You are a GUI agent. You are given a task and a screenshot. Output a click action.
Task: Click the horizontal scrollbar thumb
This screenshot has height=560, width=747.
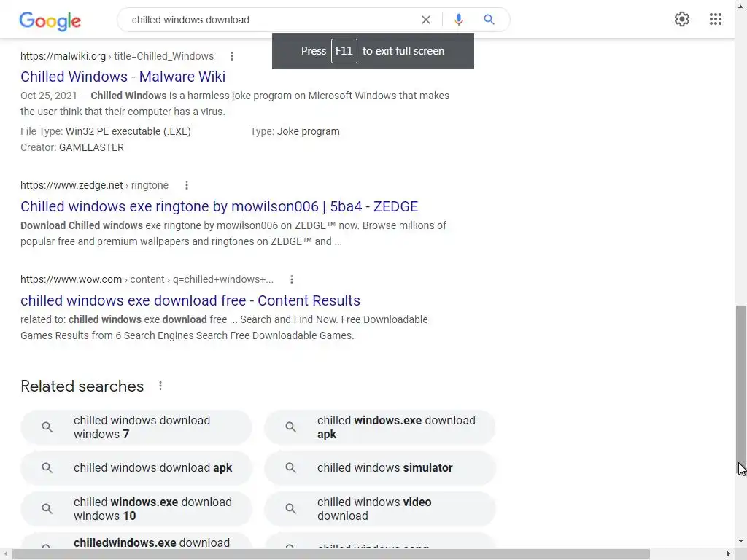pos(331,554)
